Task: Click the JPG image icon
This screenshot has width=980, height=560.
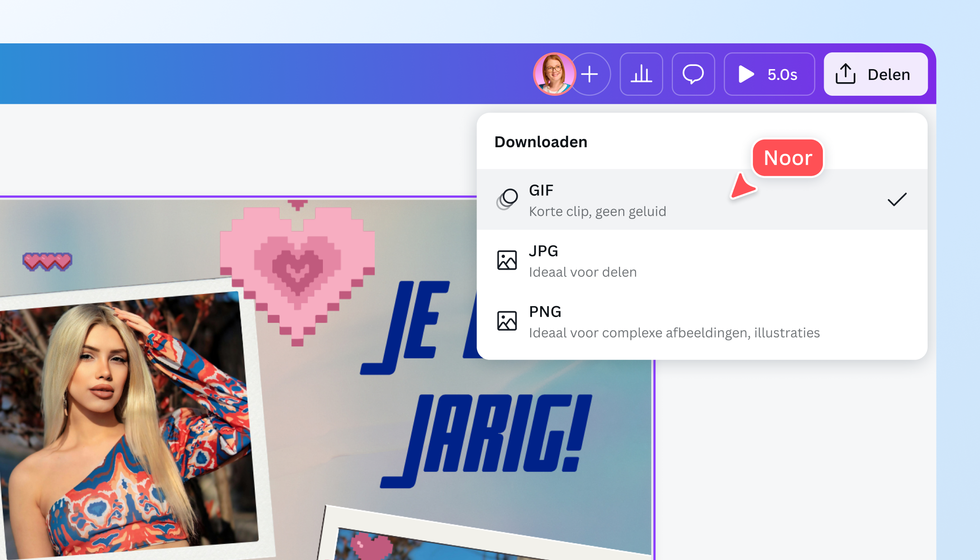Action: [507, 260]
